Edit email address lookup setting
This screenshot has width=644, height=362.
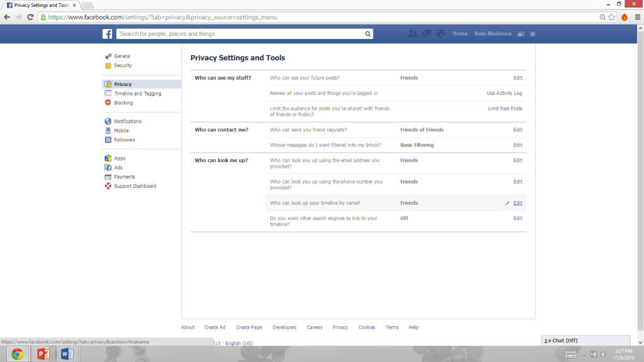518,160
